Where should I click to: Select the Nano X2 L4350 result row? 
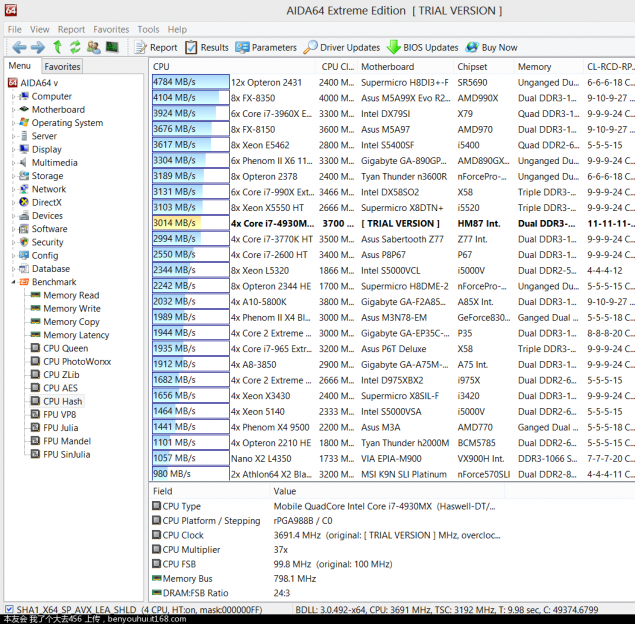click(x=393, y=458)
